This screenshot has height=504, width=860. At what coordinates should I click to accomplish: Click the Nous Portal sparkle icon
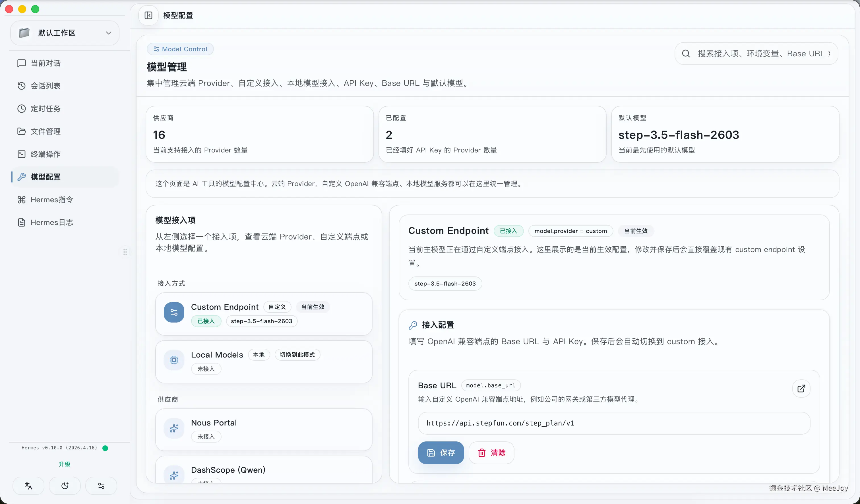pyautogui.click(x=174, y=428)
